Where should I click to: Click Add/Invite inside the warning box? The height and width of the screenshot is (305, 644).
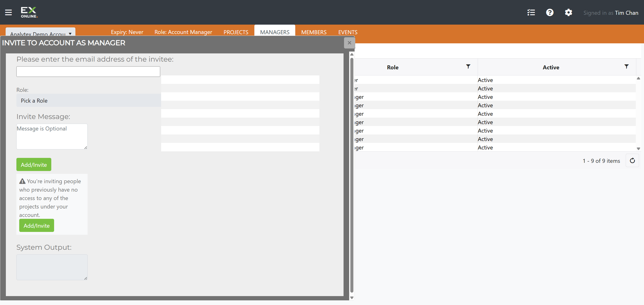coord(37,225)
